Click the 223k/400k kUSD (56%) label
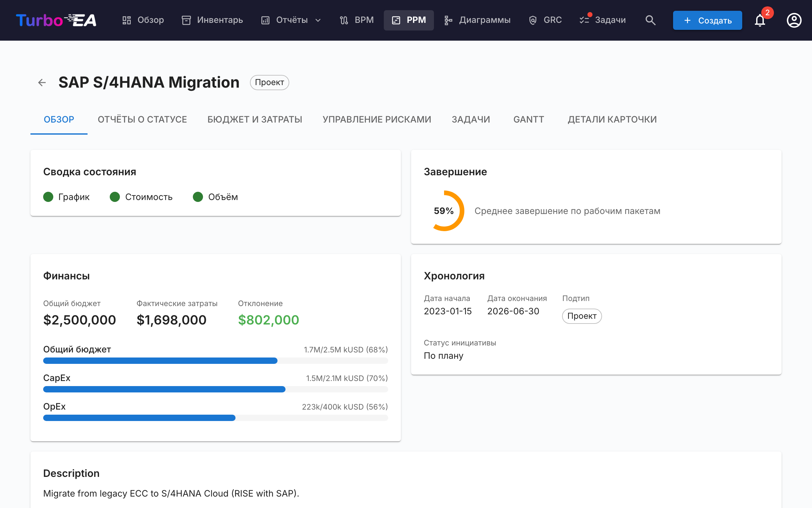 pos(344,407)
